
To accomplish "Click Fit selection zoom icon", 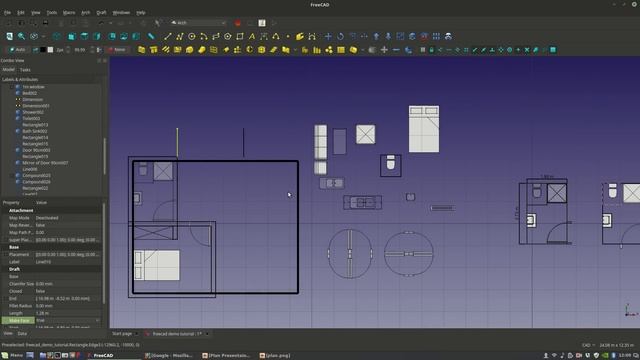I will pos(21,36).
